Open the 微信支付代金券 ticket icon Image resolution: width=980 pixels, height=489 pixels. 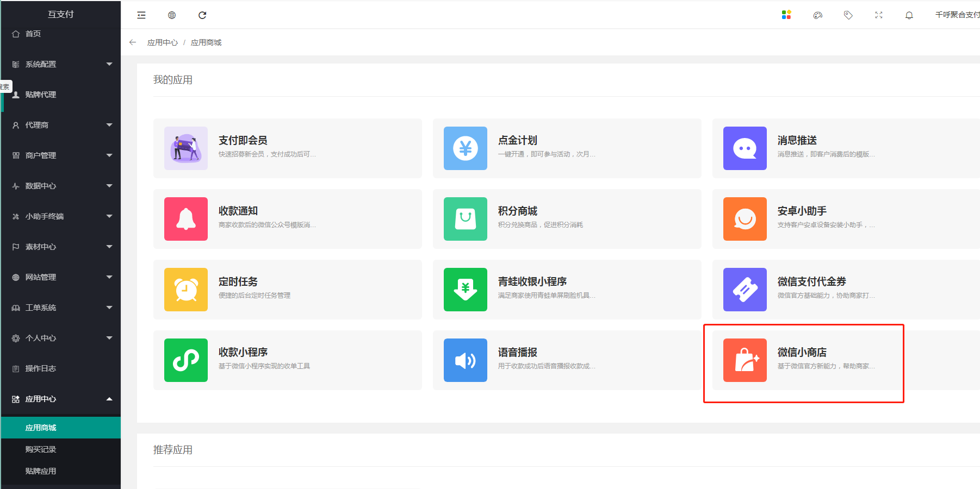pos(745,290)
